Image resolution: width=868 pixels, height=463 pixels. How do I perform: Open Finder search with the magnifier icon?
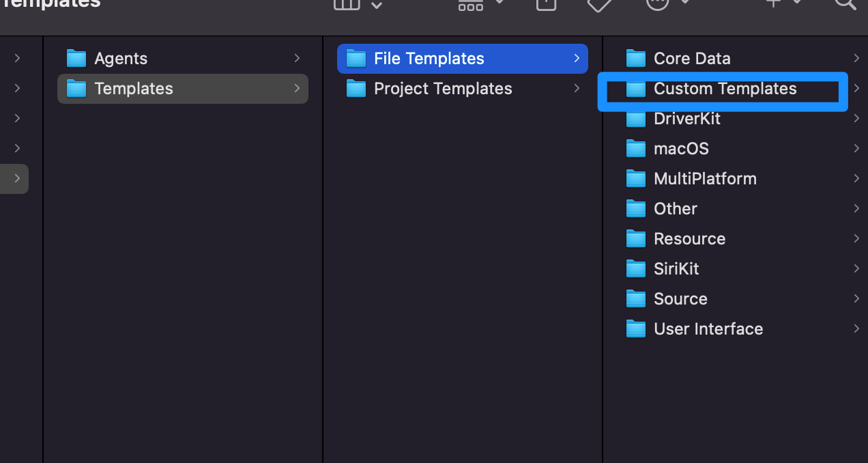846,3
